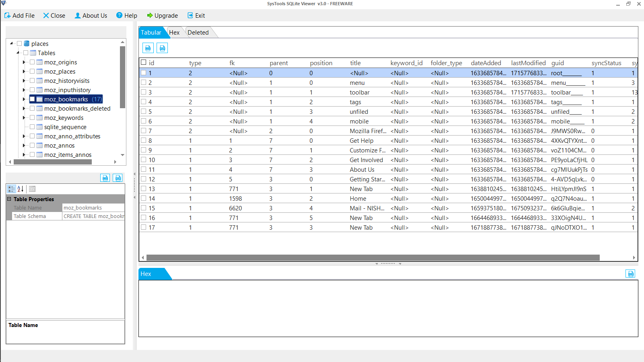Click table icon next to moz_keywords
Viewport: 644px width, 362px height.
39,117
